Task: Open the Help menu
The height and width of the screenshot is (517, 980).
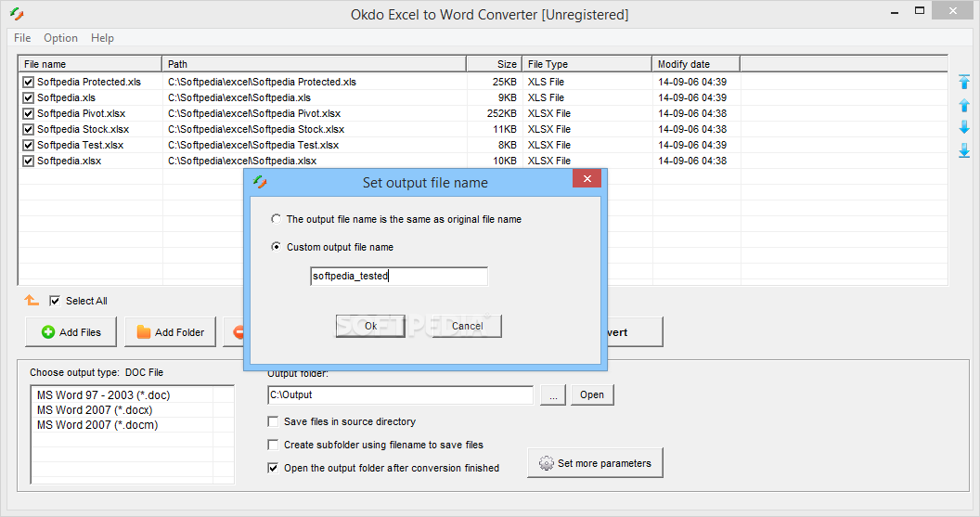Action: tap(102, 38)
